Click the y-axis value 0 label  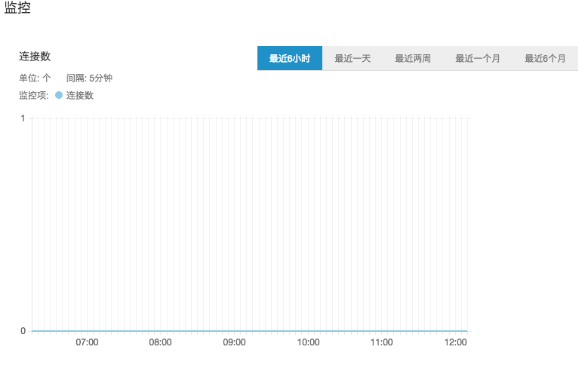click(23, 331)
